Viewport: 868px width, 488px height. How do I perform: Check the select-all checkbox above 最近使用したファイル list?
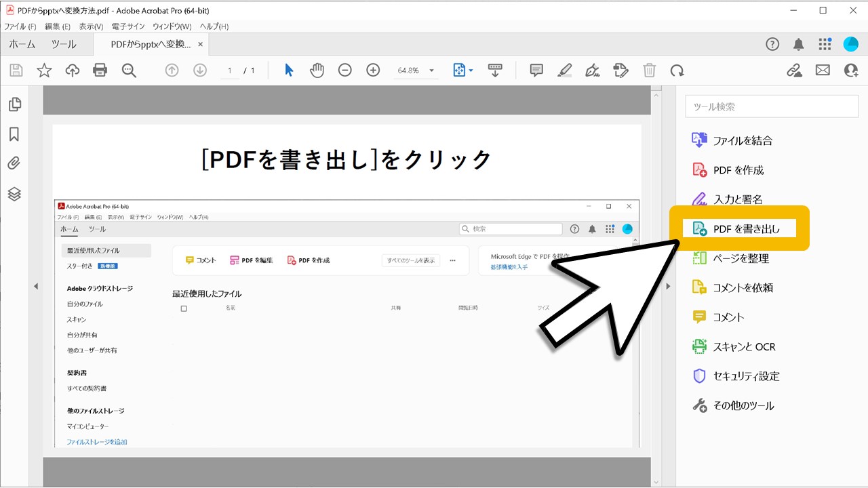coord(183,308)
